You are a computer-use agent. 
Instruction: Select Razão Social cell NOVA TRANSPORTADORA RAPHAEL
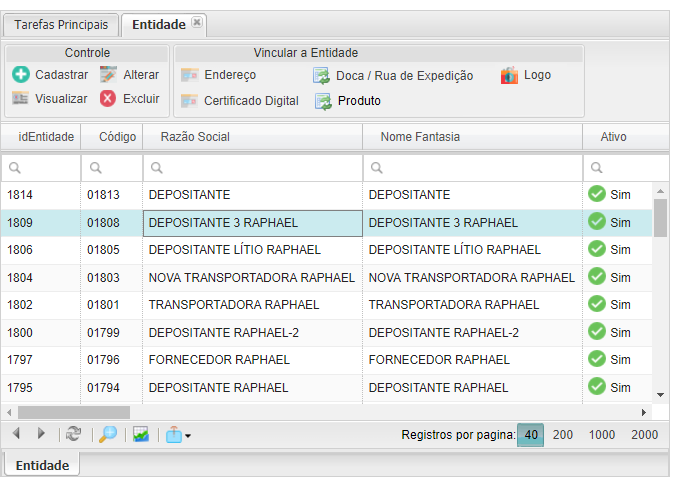click(253, 278)
